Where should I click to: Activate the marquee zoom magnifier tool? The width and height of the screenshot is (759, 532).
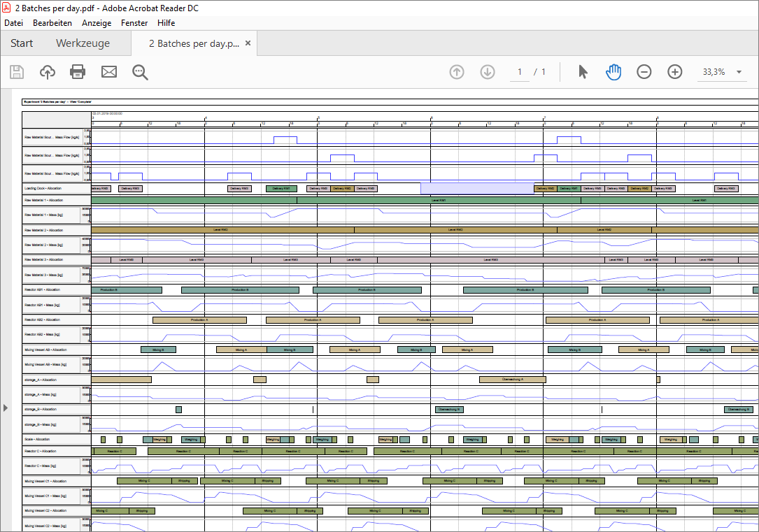tap(139, 71)
